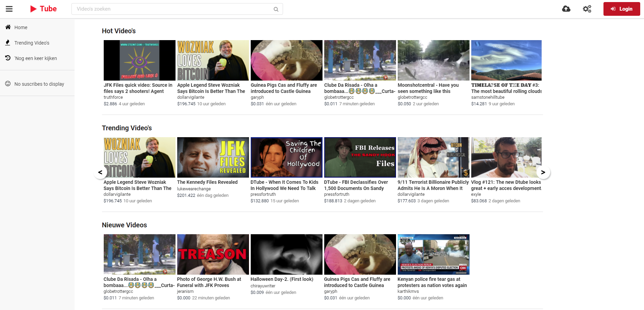Viewport: 644px width, 310px height.
Task: Open Guinea Pigs thumbnail in Hot Video's
Action: tap(286, 60)
